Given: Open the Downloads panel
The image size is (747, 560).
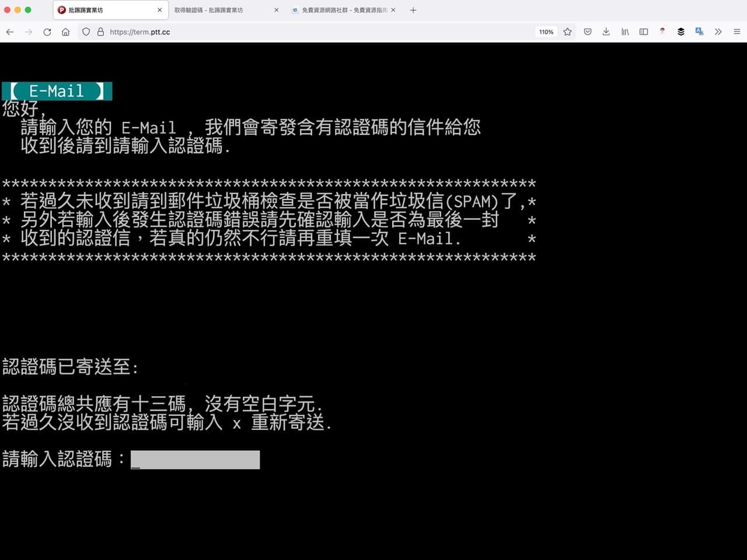Looking at the screenshot, I should 606,32.
